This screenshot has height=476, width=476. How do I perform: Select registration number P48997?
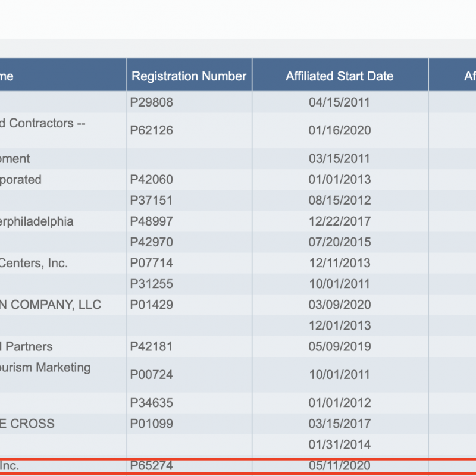(152, 221)
